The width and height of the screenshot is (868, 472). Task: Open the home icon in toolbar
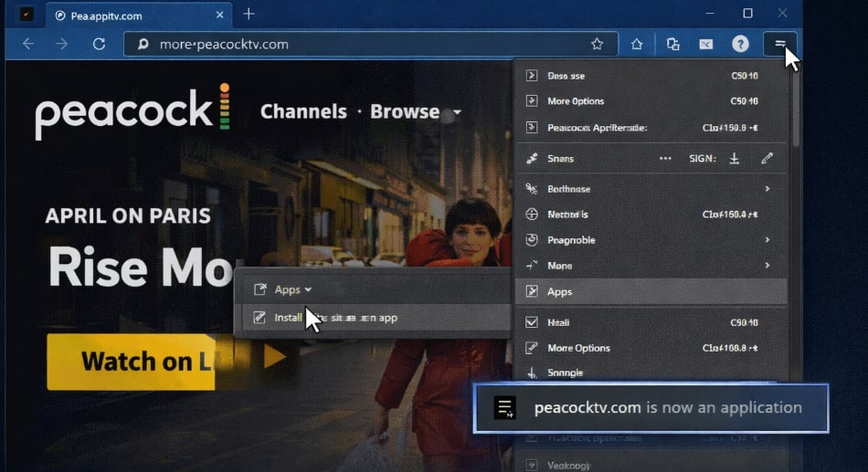(x=637, y=44)
